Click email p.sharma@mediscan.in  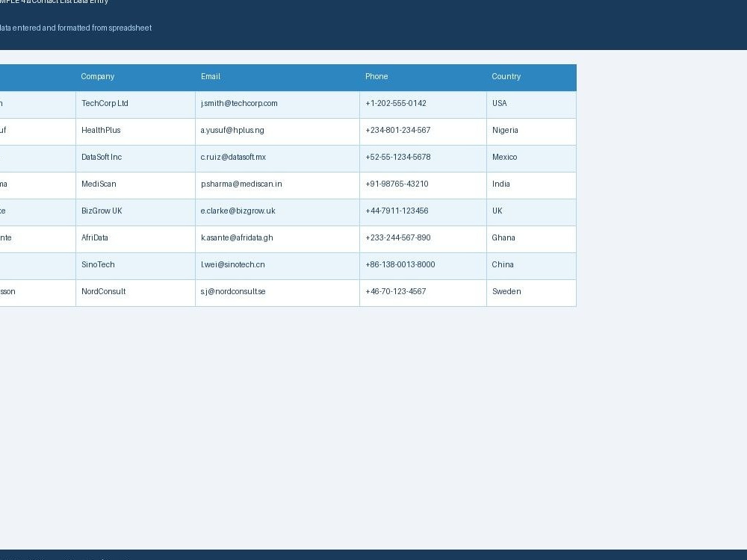coord(241,184)
